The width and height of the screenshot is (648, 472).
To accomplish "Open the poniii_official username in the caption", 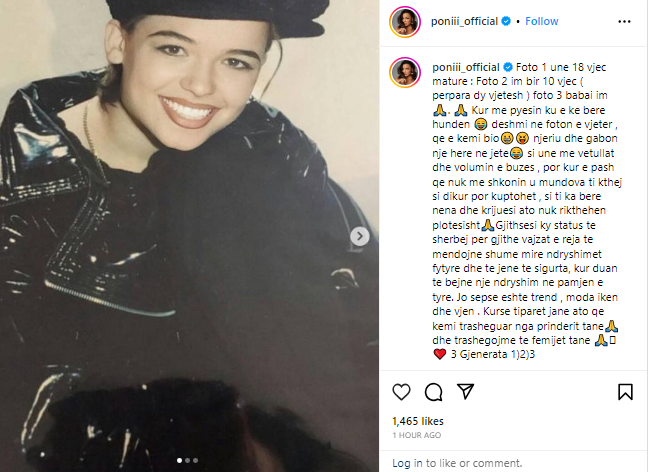I will (466, 67).
